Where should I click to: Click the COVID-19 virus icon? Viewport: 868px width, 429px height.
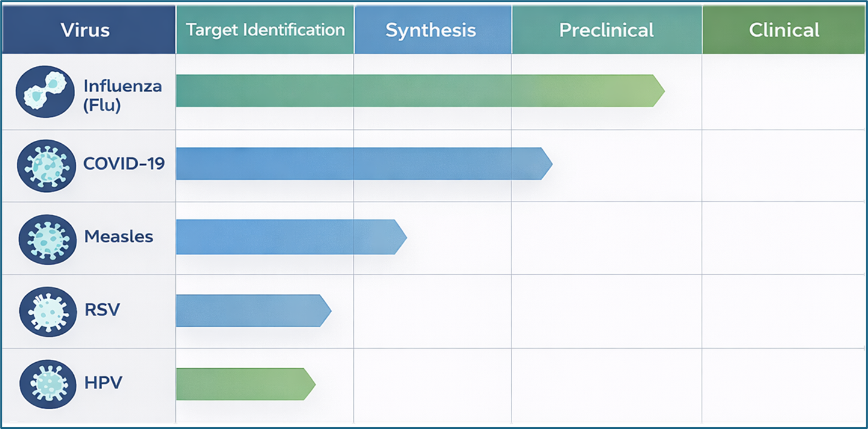(46, 165)
